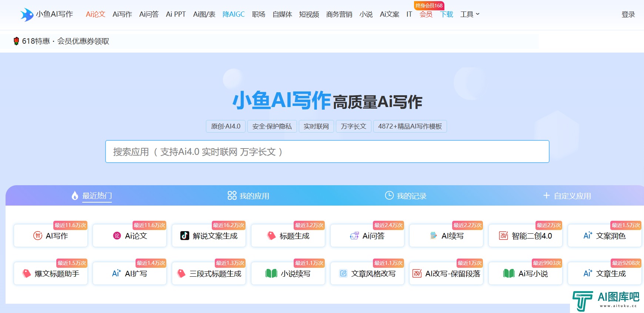Click the Ai sparkle icon of 文章生成
The height and width of the screenshot is (313, 644).
click(x=588, y=273)
